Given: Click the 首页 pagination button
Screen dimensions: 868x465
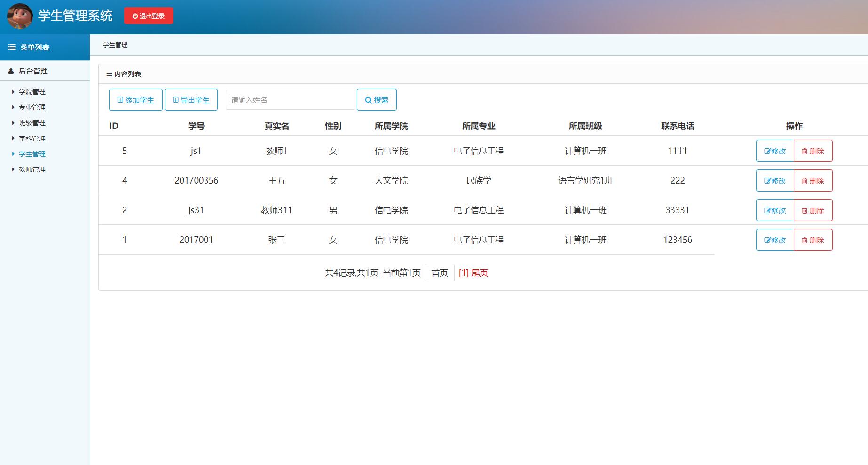Looking at the screenshot, I should tap(439, 273).
